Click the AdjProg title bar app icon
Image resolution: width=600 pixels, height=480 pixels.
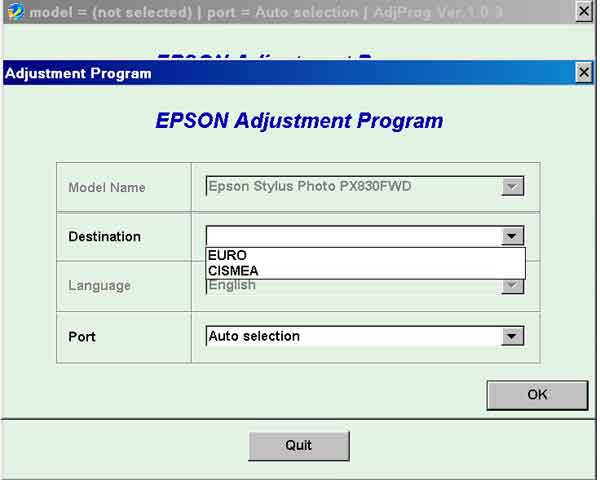(16, 12)
